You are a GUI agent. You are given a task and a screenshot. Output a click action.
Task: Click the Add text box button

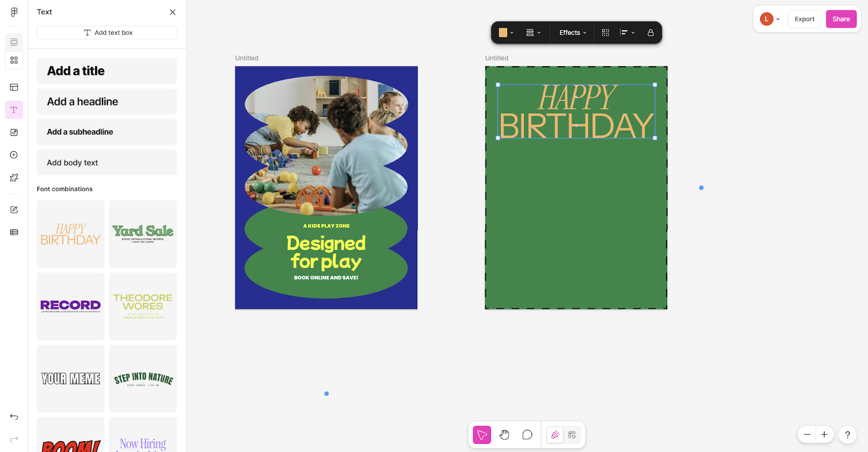click(x=107, y=33)
